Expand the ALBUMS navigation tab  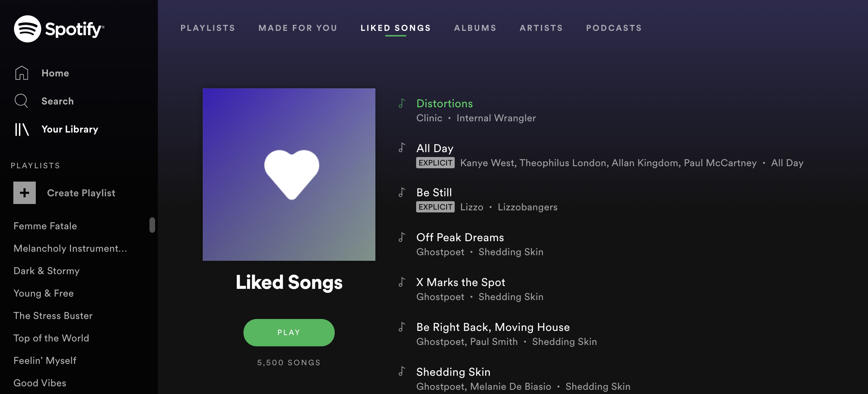(475, 28)
